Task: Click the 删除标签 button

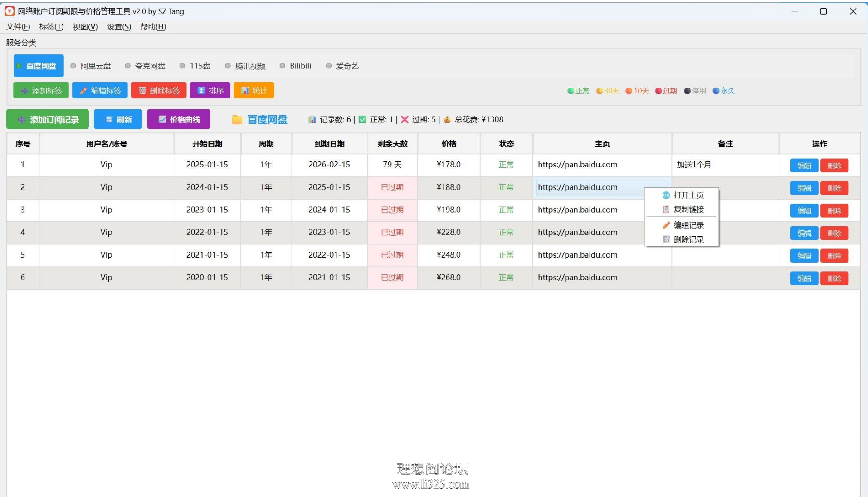Action: pos(159,90)
